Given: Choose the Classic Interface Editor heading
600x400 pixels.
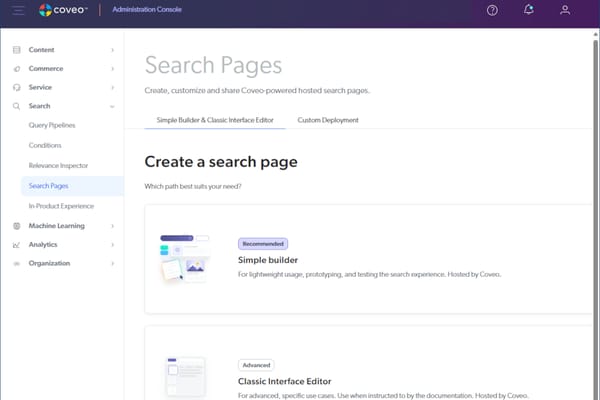Looking at the screenshot, I should 285,381.
